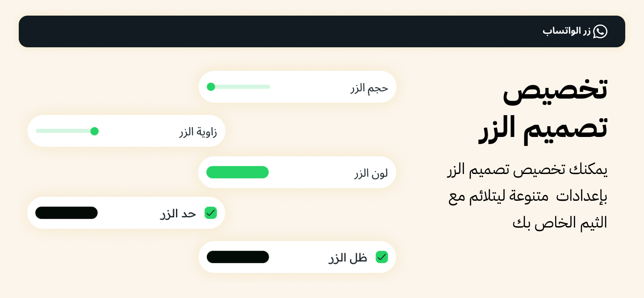Click the حد الزر label text
Viewport: 644px width, 298px height.
(x=178, y=214)
